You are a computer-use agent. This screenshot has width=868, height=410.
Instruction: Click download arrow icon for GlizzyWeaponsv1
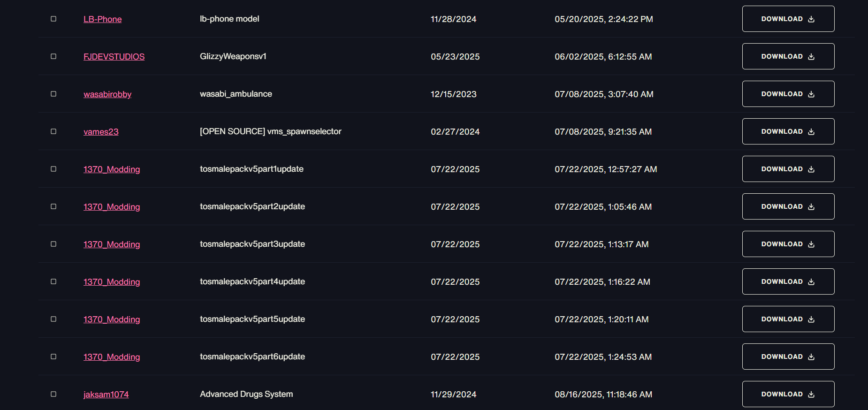[x=811, y=57]
